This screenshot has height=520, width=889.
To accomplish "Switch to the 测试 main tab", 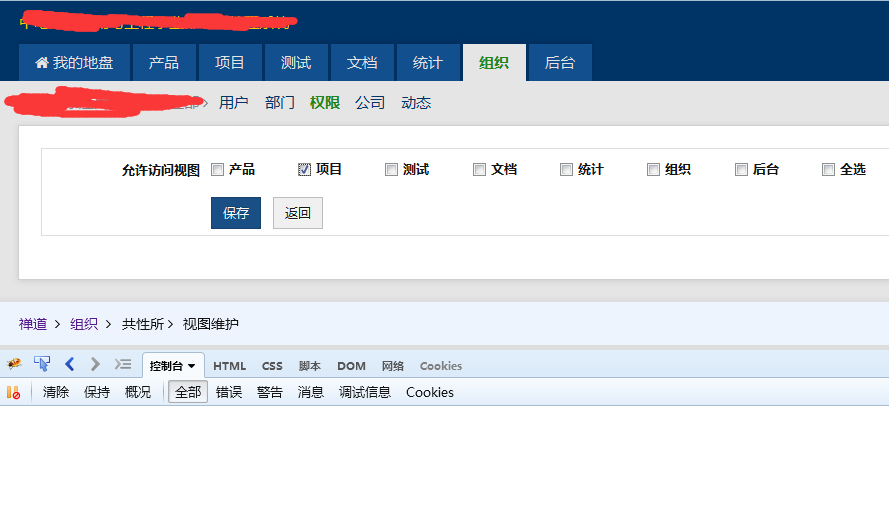I will pos(296,62).
